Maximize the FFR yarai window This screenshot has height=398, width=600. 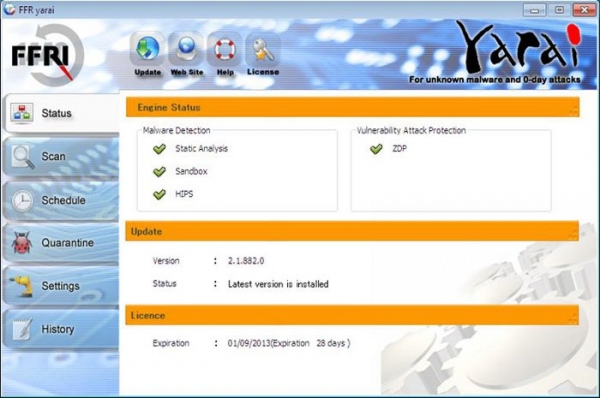[x=559, y=10]
